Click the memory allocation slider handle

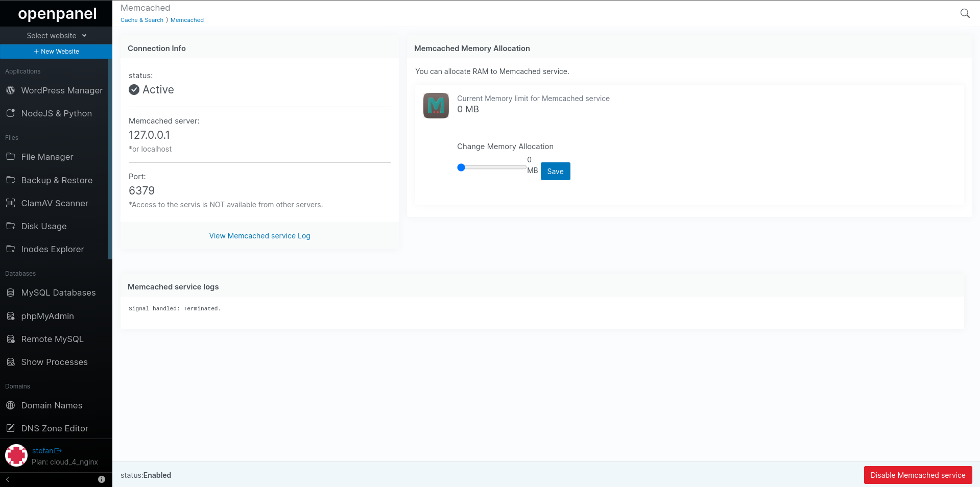461,167
